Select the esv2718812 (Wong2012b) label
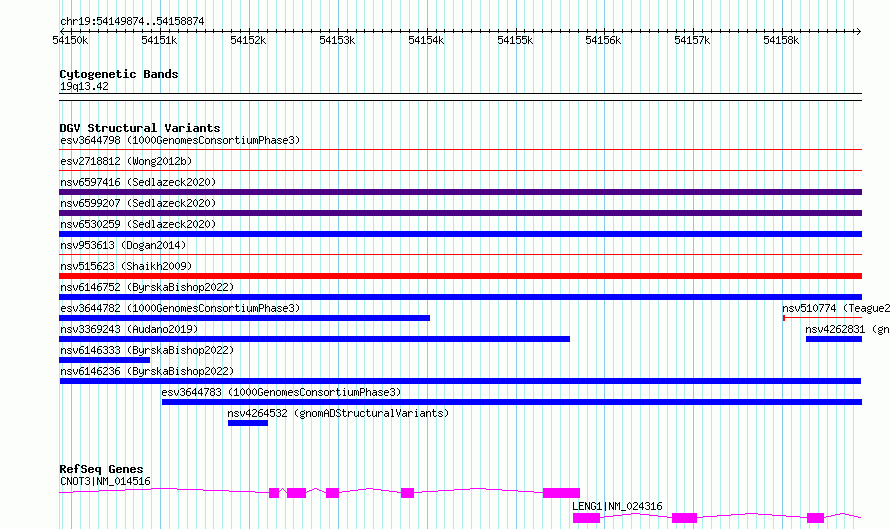The image size is (890, 529). [126, 161]
